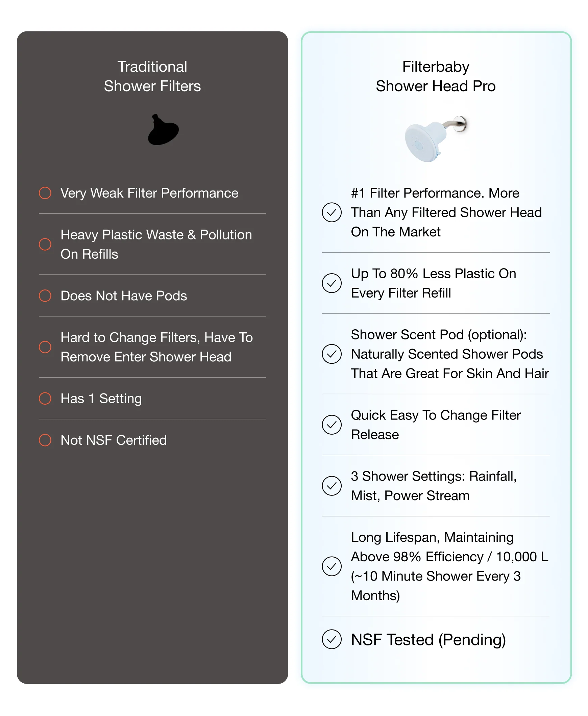Click the red circle beside Hard to Change Filters
Viewport: 588px width, 716px height.
coord(45,347)
